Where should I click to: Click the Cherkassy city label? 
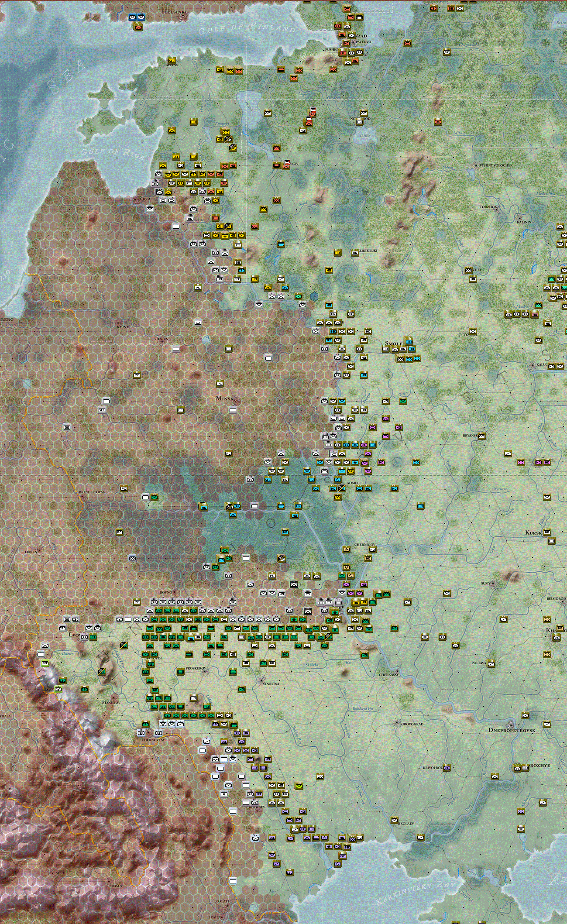coord(388,674)
